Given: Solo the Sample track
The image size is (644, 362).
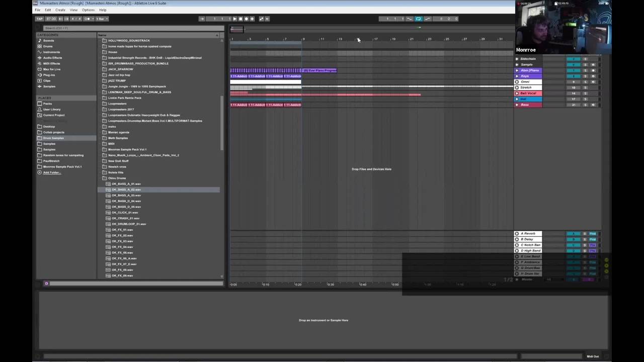Looking at the screenshot, I should click(x=585, y=64).
